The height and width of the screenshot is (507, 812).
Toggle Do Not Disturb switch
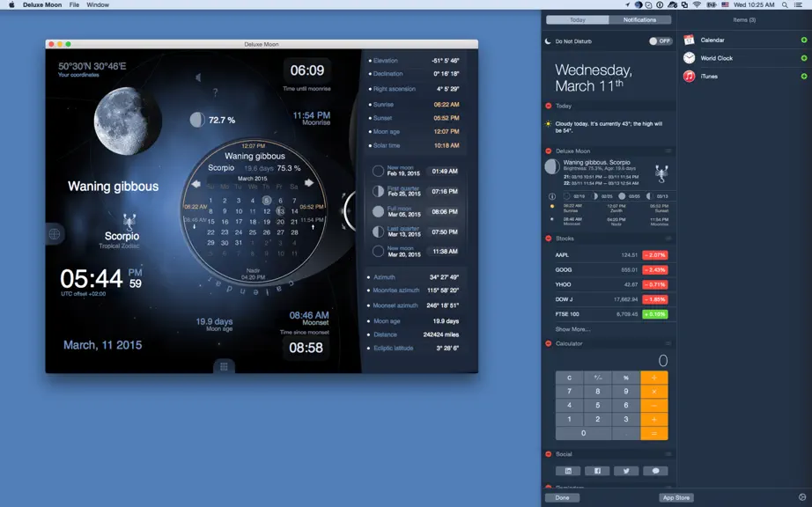(x=661, y=40)
